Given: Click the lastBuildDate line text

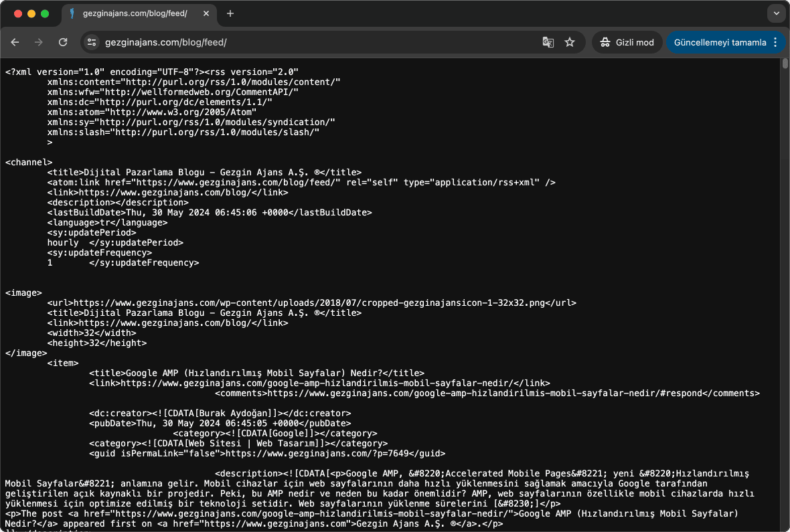Looking at the screenshot, I should coord(210,213).
